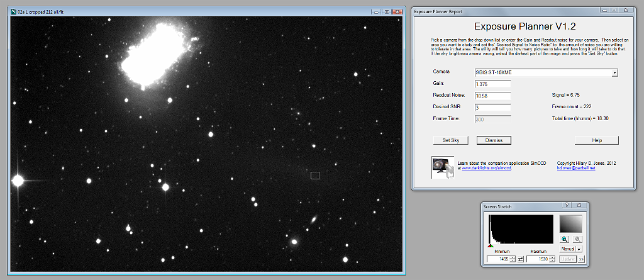Click the 'Exposure Planner V1.2' heading
The image size is (644, 280).
click(x=525, y=26)
